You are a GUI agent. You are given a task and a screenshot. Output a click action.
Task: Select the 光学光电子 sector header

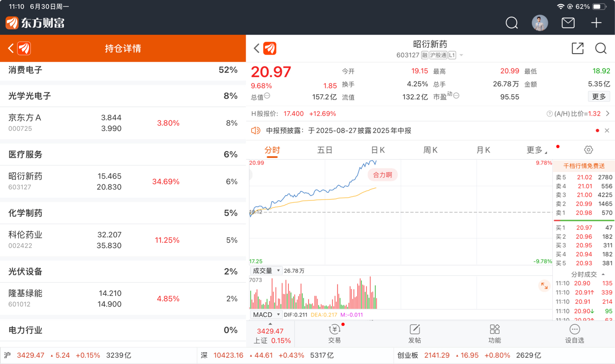[123, 96]
